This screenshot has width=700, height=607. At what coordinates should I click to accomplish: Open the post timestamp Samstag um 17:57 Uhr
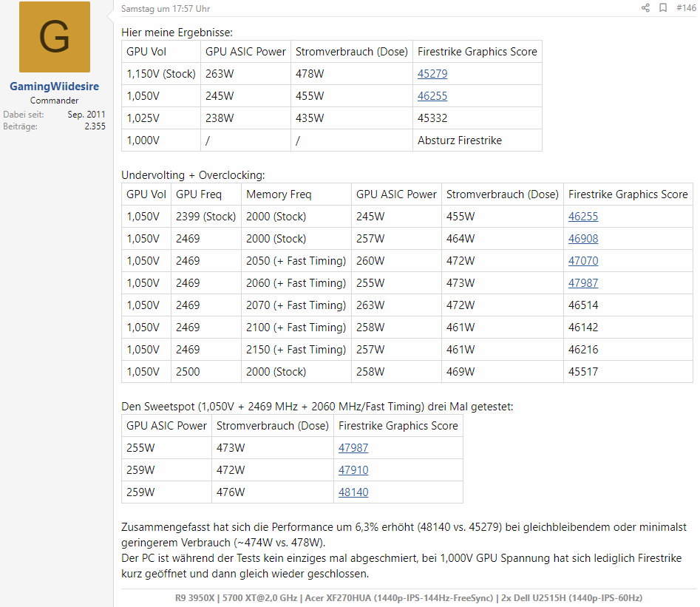tap(165, 8)
